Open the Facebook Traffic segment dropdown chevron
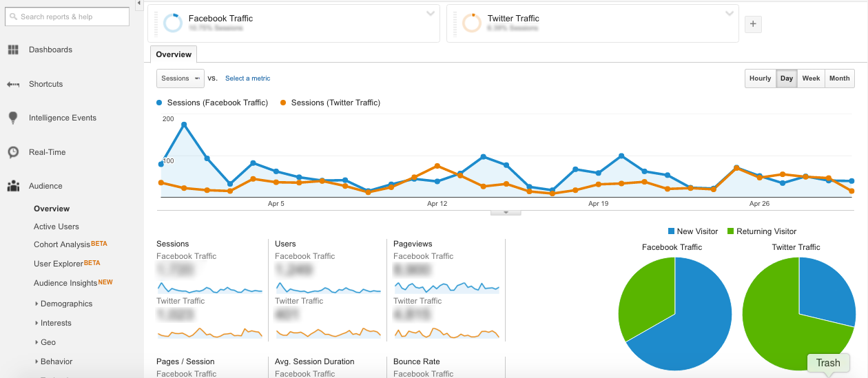The height and width of the screenshot is (378, 868). tap(431, 14)
